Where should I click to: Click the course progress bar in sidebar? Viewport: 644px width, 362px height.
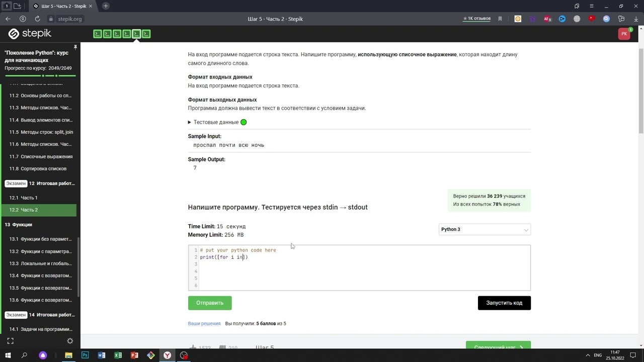pos(40,75)
